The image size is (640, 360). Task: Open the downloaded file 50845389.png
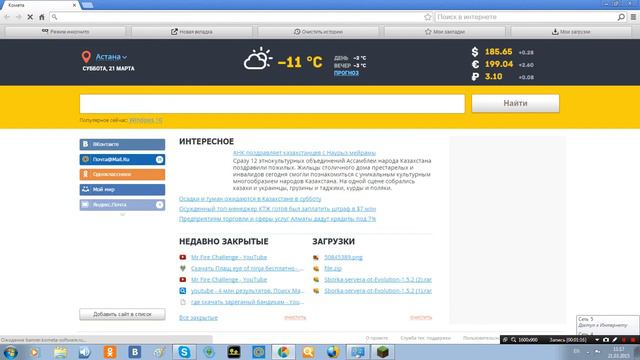(343, 257)
